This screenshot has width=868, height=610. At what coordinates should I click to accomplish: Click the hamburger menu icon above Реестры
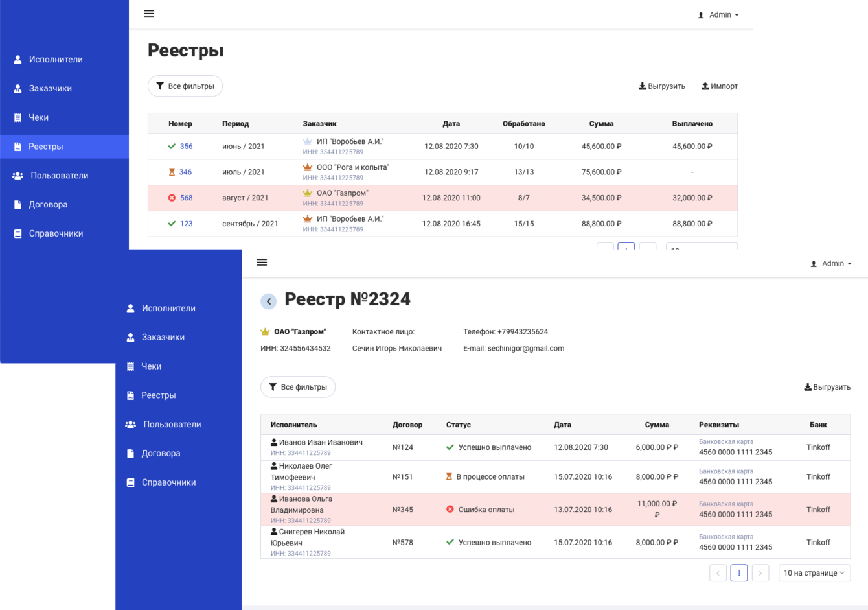click(x=149, y=14)
